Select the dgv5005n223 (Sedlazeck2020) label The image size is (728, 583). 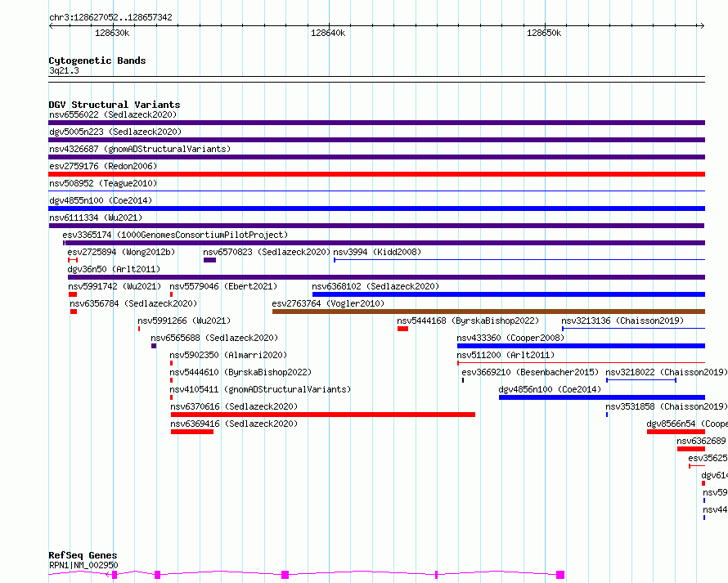pos(115,132)
